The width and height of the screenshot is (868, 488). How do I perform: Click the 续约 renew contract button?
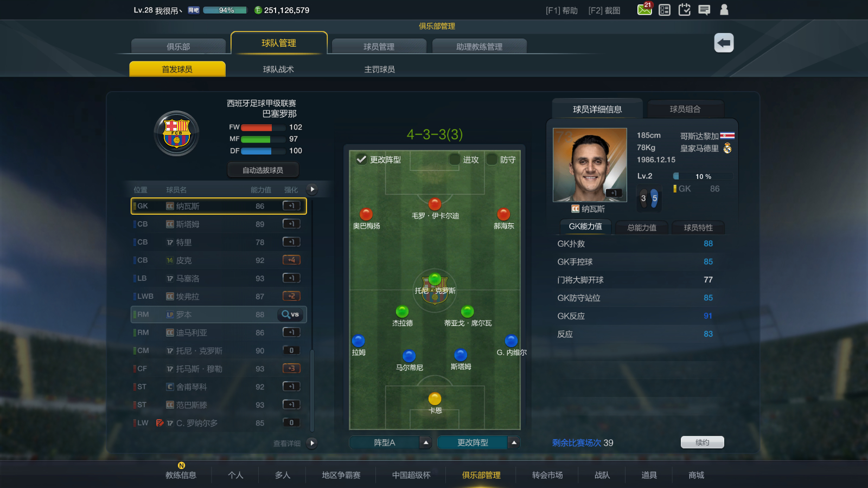[703, 442]
